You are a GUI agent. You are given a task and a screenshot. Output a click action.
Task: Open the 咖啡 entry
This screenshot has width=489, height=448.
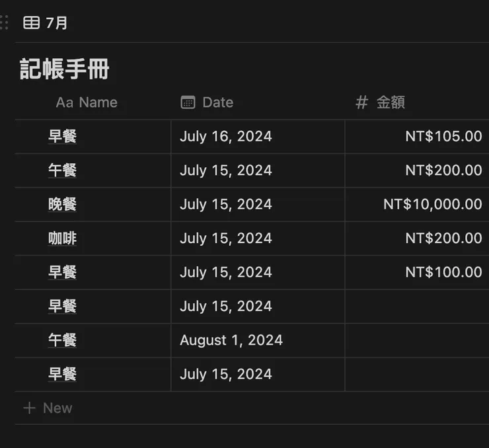(63, 238)
